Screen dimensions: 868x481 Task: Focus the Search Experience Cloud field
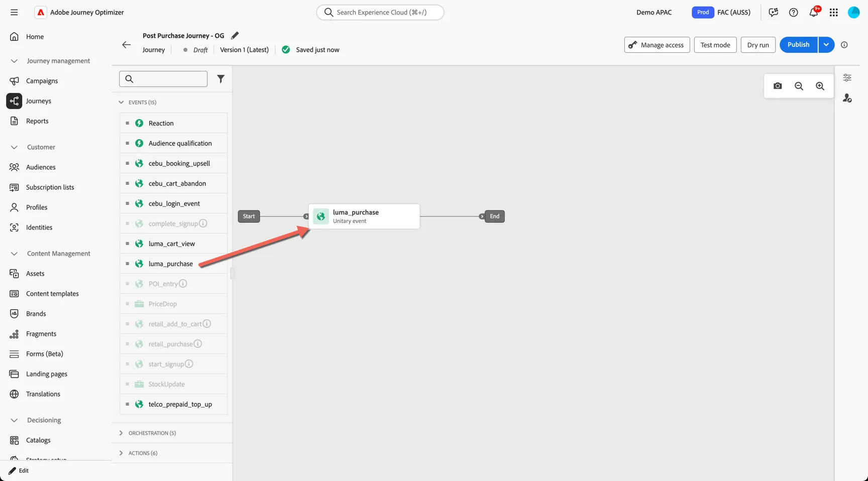tap(380, 12)
